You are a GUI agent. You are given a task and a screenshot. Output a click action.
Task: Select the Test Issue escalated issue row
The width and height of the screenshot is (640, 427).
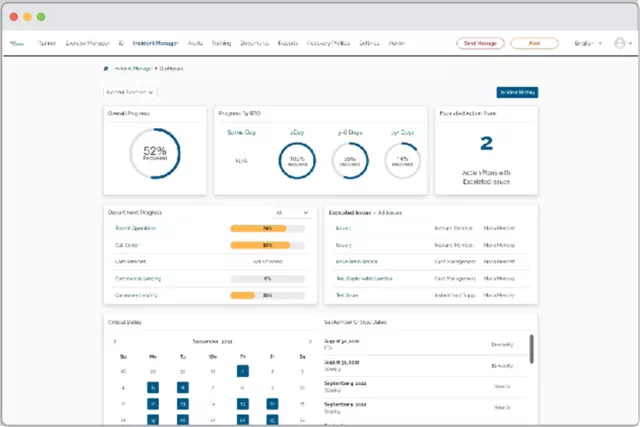[431, 295]
